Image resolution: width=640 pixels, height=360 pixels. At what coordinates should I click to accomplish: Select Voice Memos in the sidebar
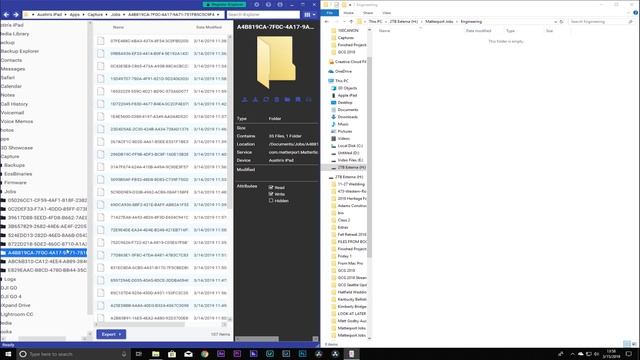17,122
